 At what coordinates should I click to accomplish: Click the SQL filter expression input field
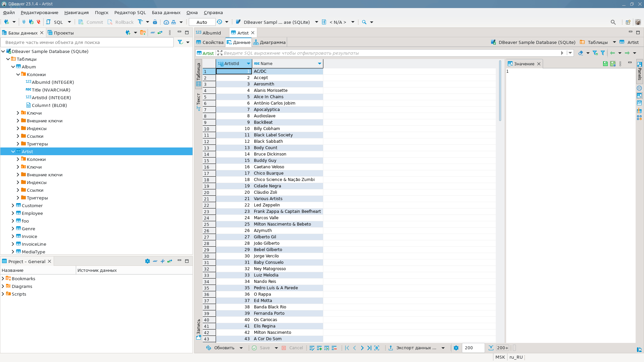[391, 53]
